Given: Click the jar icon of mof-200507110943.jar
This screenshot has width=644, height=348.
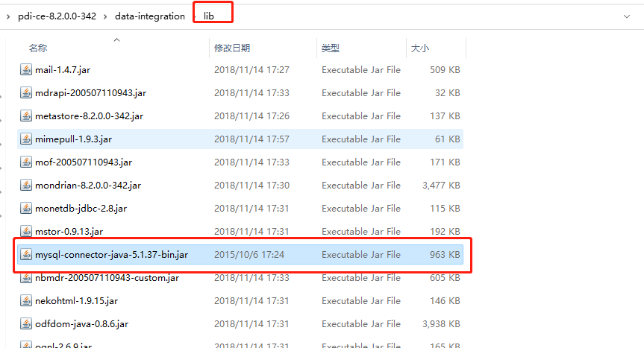Looking at the screenshot, I should [x=26, y=162].
